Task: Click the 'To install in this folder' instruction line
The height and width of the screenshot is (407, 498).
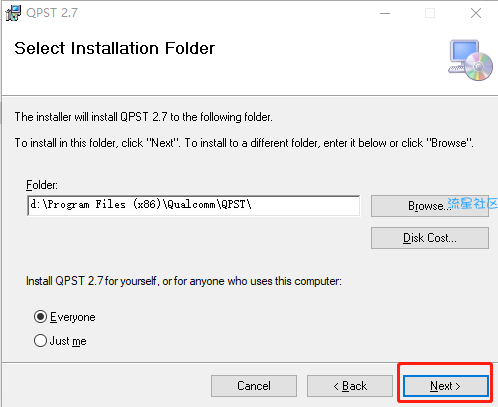Action: tap(244, 143)
